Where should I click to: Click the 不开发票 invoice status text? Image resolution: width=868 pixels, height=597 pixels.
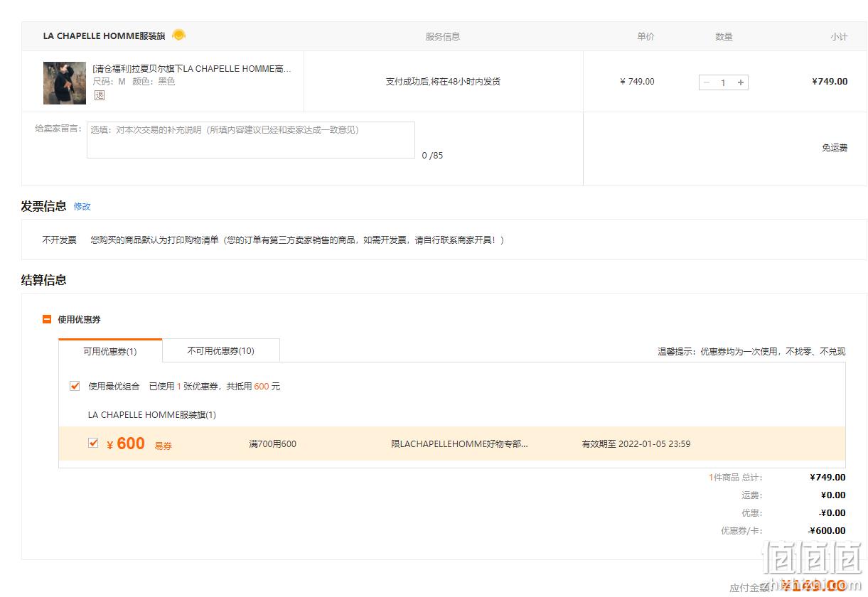(x=59, y=240)
